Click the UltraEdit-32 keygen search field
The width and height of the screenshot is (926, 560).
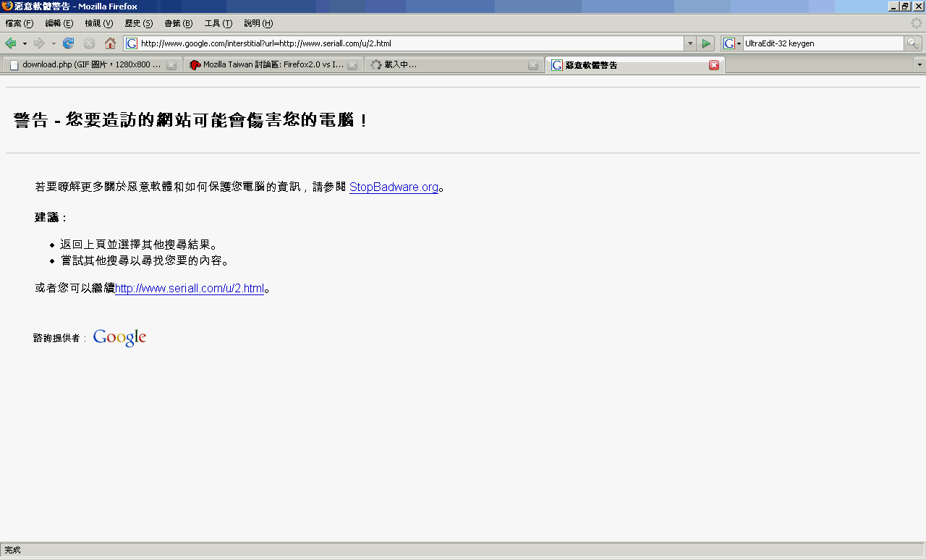(x=821, y=43)
